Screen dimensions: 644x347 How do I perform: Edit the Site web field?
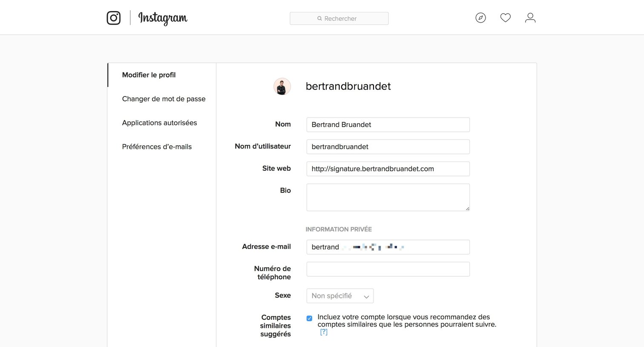coord(388,169)
